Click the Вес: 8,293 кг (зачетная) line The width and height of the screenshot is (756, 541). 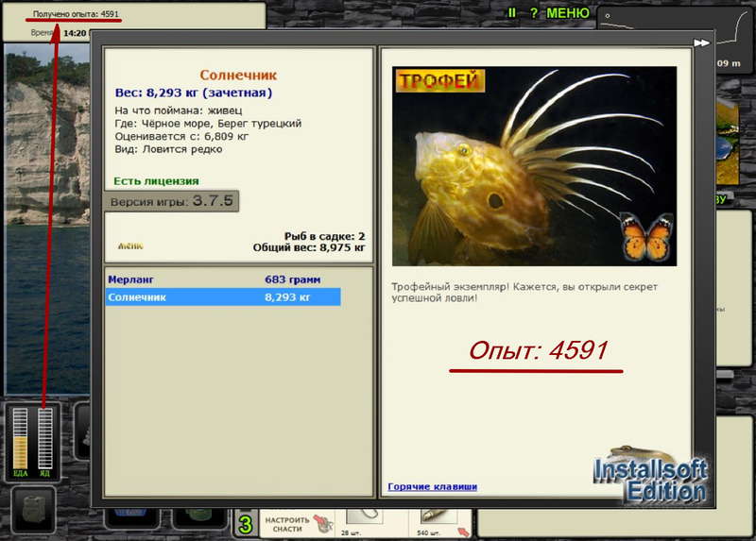click(194, 93)
